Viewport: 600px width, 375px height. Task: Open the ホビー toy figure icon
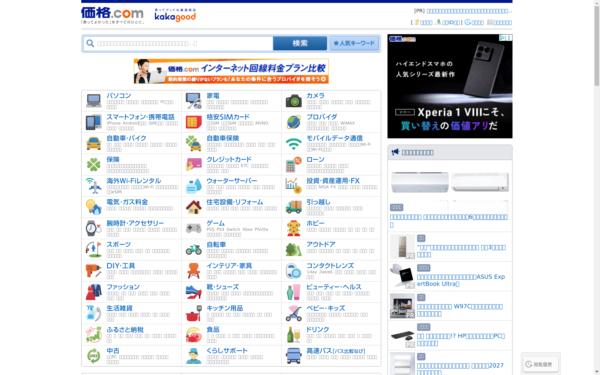pyautogui.click(x=293, y=228)
